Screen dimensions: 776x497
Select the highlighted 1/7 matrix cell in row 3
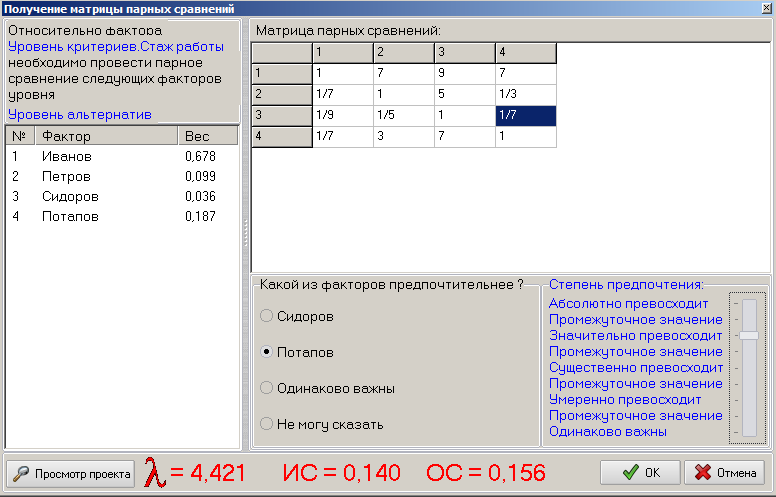click(x=526, y=115)
